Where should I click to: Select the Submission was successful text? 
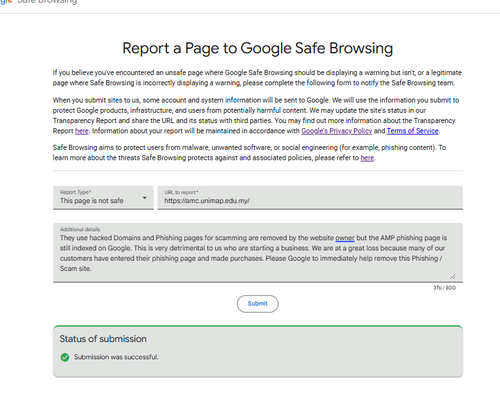(116, 357)
